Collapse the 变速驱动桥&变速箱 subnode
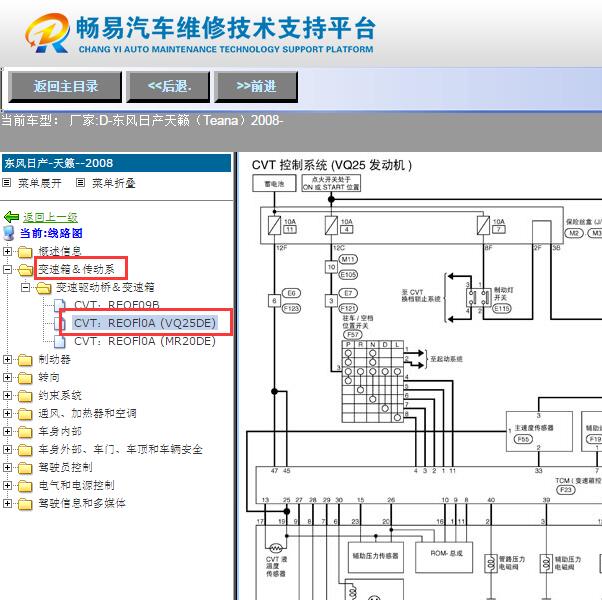 pos(25,288)
